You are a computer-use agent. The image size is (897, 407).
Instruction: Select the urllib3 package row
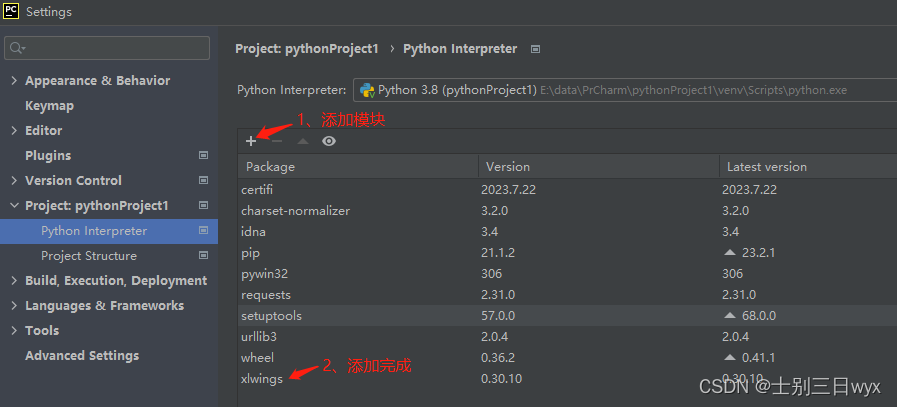pos(567,337)
